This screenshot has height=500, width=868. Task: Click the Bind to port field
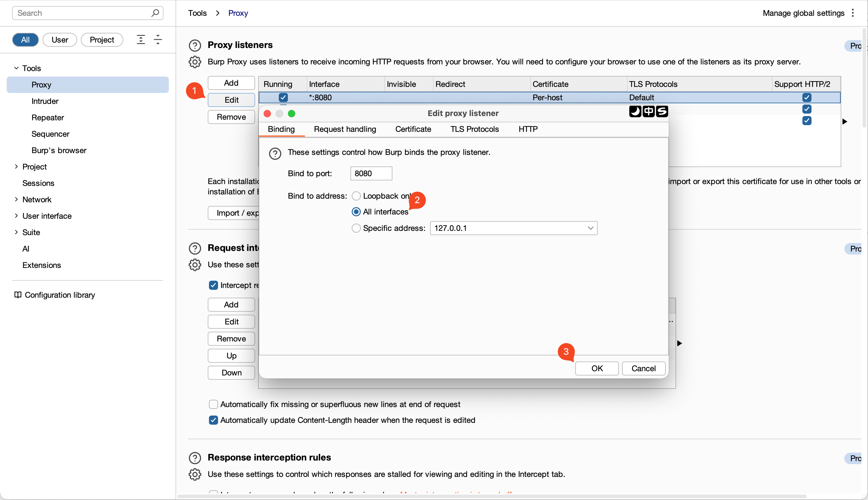[x=371, y=173]
